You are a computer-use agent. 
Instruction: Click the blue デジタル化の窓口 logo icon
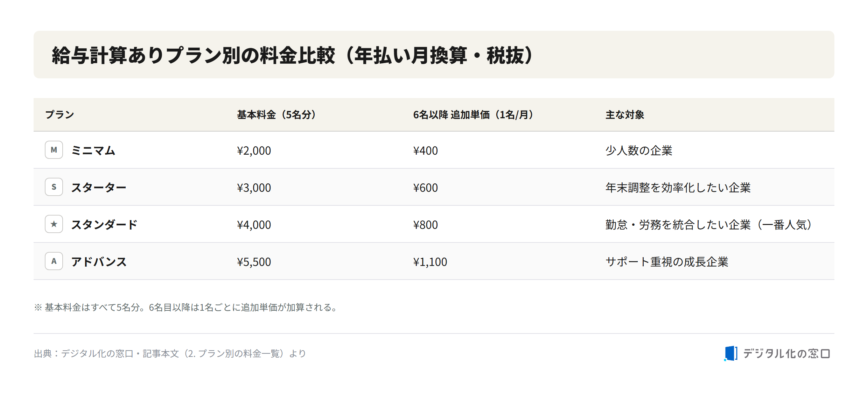coord(731,353)
